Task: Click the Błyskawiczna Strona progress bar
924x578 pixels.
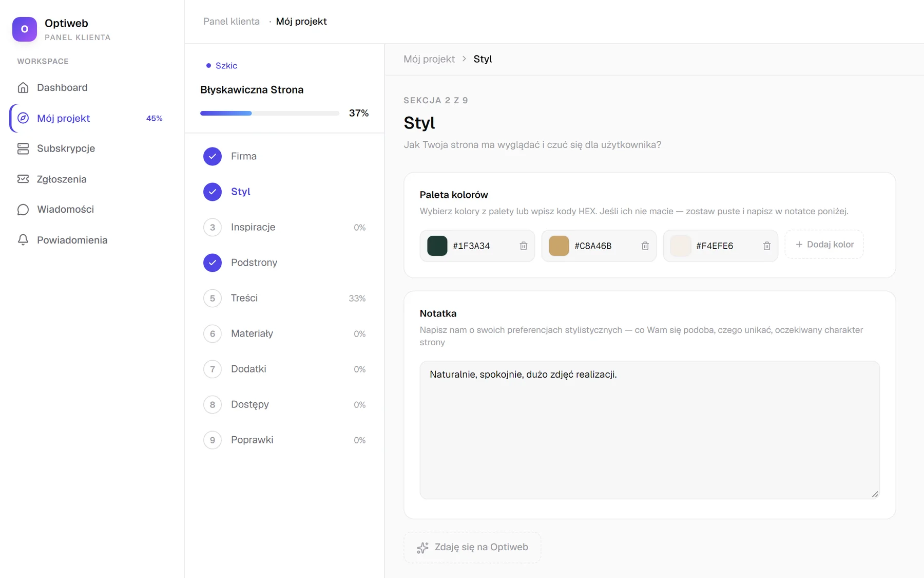Action: coord(270,114)
